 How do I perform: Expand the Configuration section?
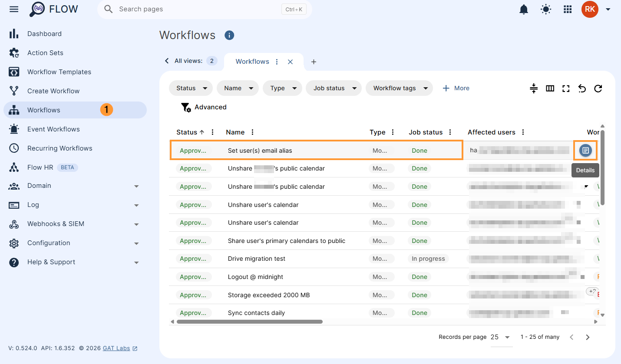[75, 243]
